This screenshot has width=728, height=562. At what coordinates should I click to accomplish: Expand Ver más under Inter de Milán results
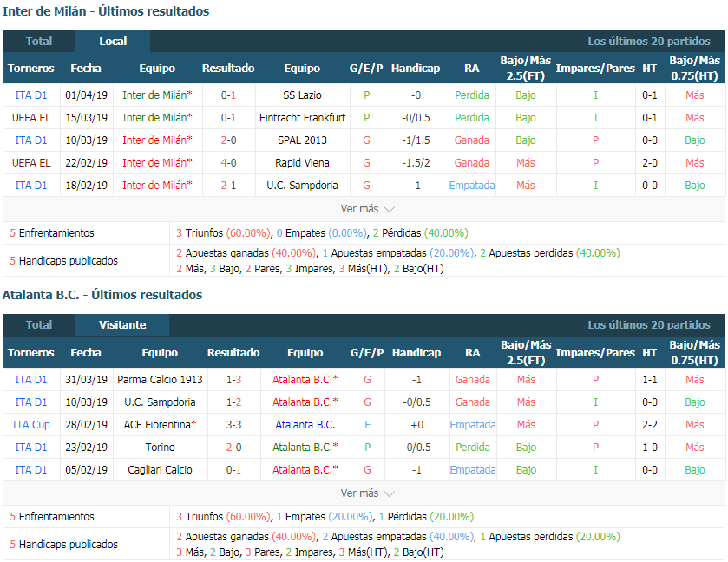coord(367,209)
